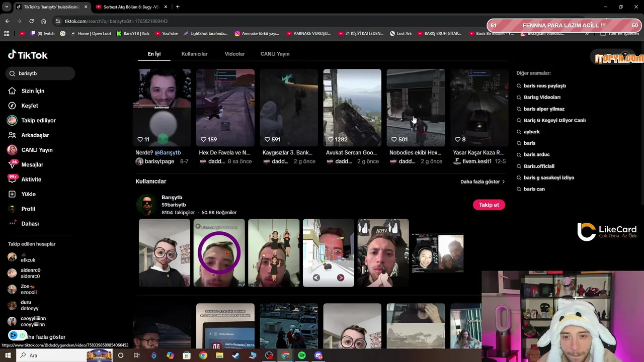This screenshot has width=644, height=362.
Task: Open Kaygısızlar 3. Bank video thumbnail
Action: click(289, 108)
